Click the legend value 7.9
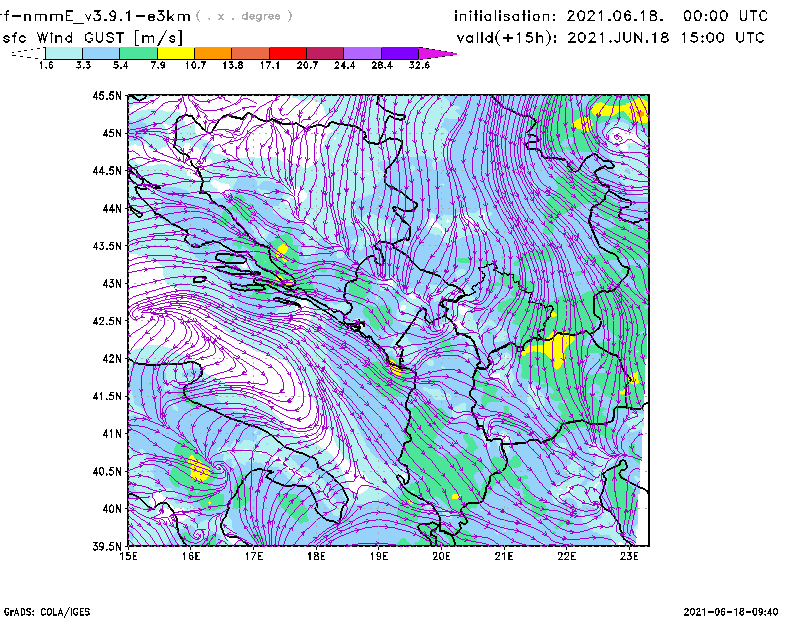 pyautogui.click(x=158, y=65)
